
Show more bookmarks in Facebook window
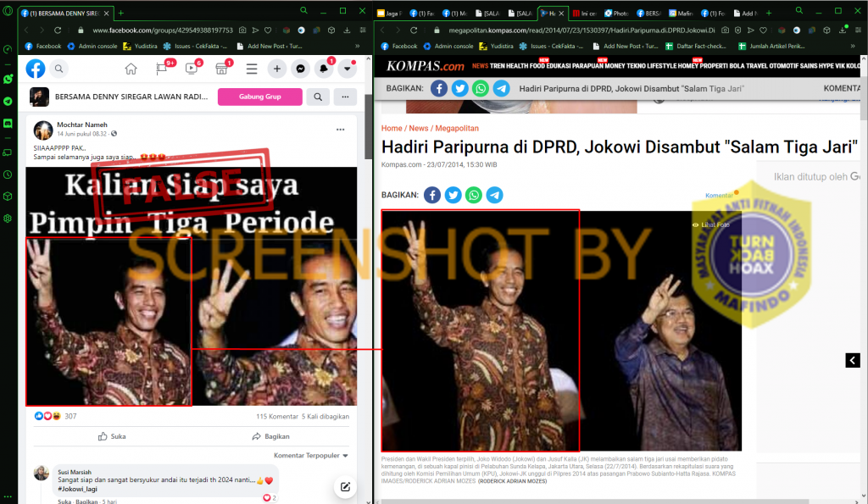[x=358, y=47]
